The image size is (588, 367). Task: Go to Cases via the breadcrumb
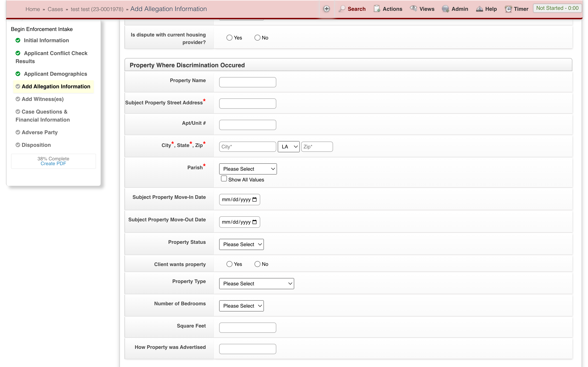[x=55, y=9]
